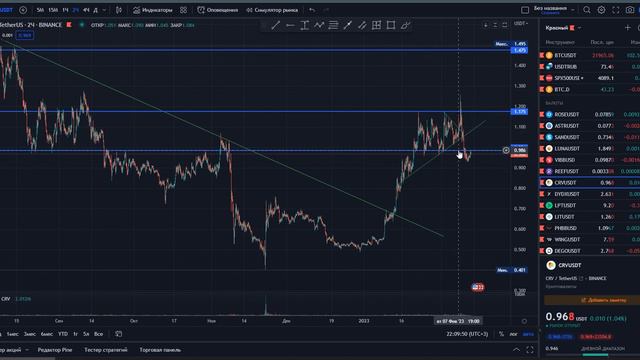Select the DYDXUSDT watchlist row
The image size is (640, 360).
(590, 194)
